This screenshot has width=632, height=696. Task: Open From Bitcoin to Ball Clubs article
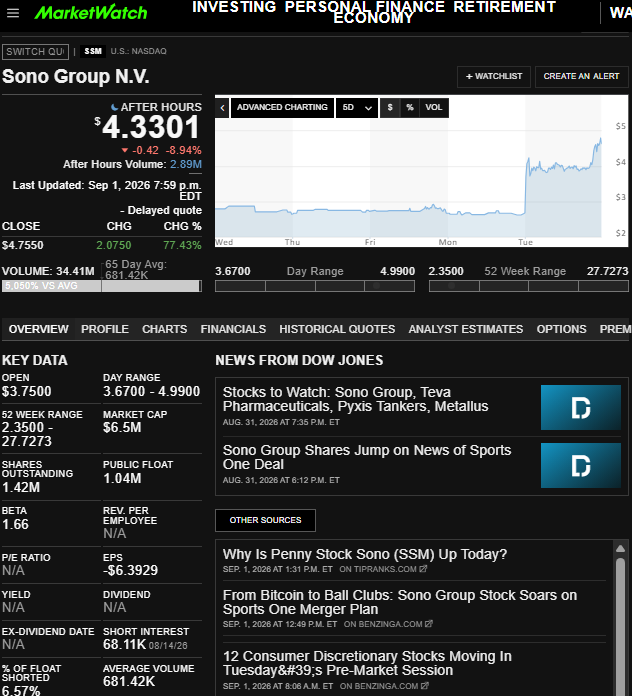point(400,602)
